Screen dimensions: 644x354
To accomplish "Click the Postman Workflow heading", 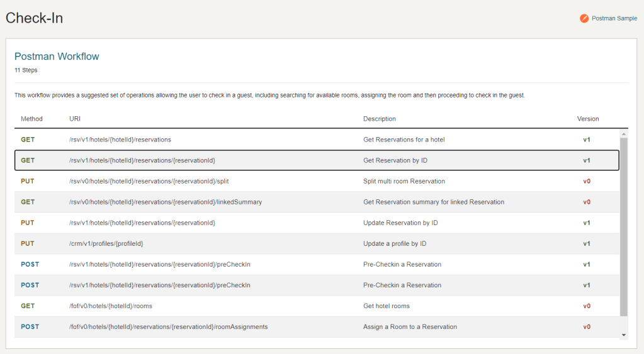I will 57,56.
